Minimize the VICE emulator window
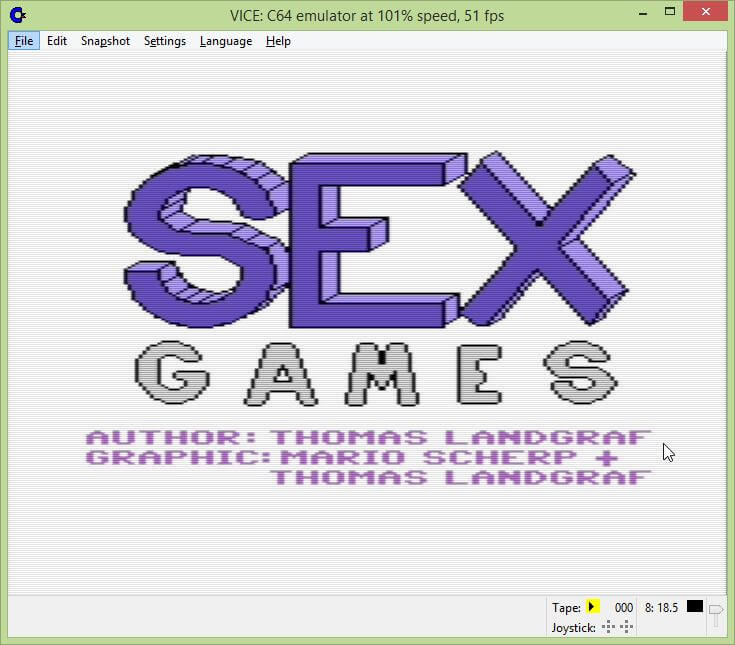Image resolution: width=735 pixels, height=645 pixels. coord(643,12)
